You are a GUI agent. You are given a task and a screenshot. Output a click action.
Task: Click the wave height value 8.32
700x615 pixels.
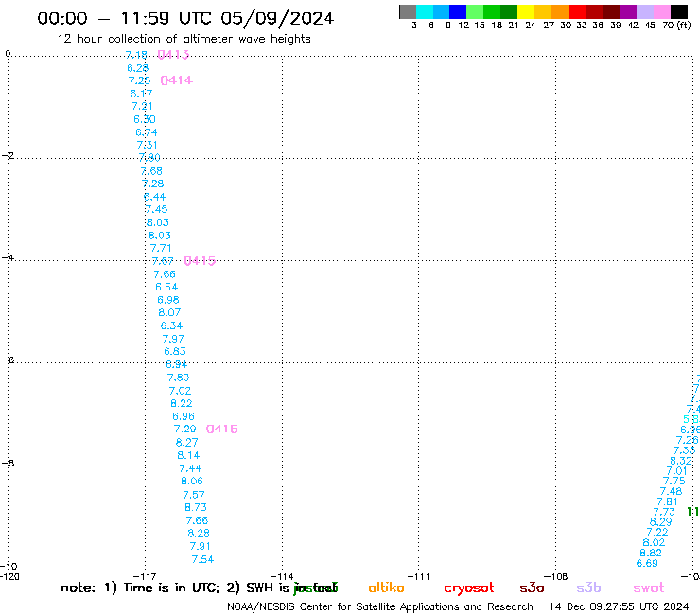[681, 461]
